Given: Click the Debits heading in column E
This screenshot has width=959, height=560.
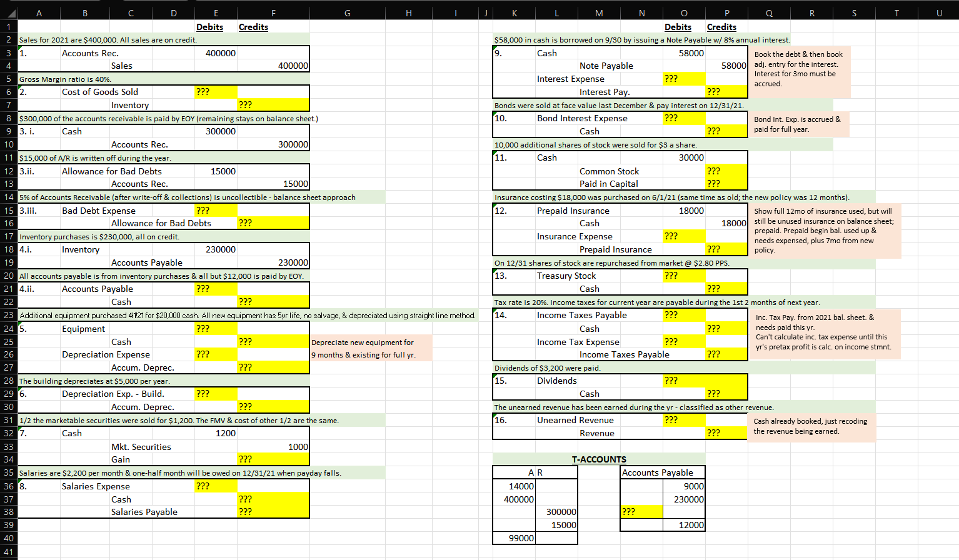Looking at the screenshot, I should coord(209,27).
